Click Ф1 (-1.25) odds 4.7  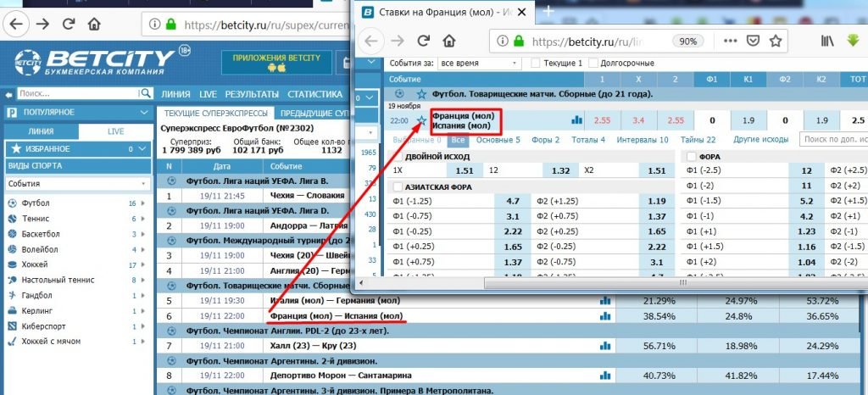[512, 202]
